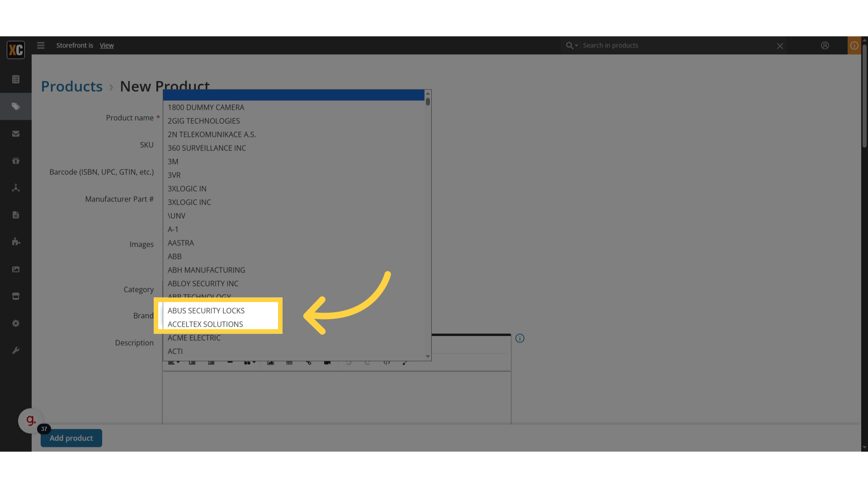868x488 pixels.
Task: Select ACME ELECTRIC option
Action: (x=294, y=338)
